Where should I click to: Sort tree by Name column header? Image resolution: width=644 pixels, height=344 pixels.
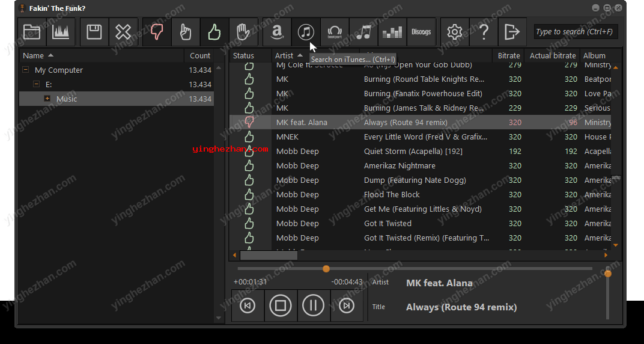click(102, 55)
